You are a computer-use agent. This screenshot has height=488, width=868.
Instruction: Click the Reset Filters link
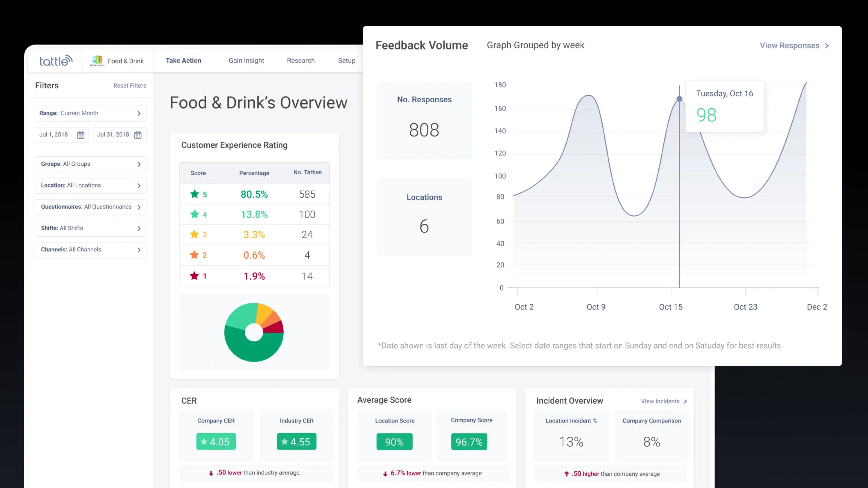click(129, 86)
